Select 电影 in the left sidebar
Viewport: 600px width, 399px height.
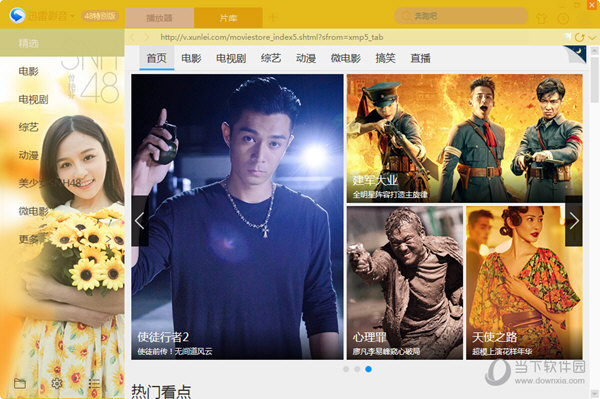(x=29, y=72)
